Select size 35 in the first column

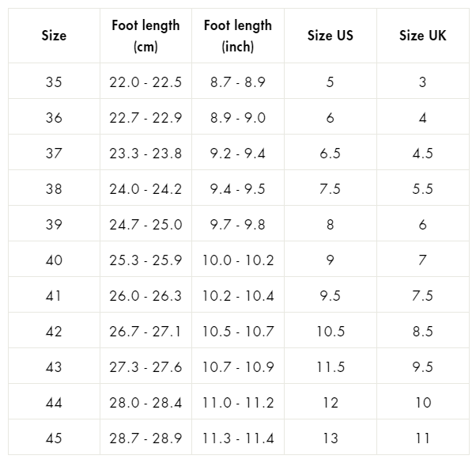[54, 82]
